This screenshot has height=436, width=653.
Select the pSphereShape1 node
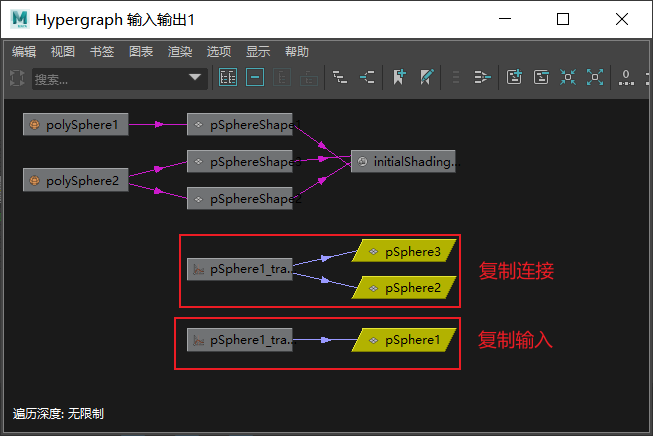coord(240,124)
